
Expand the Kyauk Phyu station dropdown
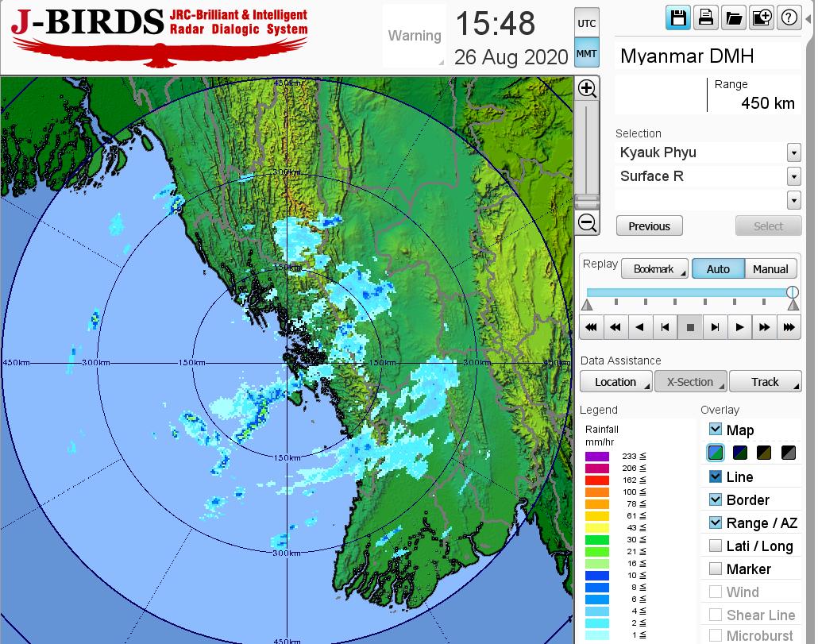pos(793,152)
